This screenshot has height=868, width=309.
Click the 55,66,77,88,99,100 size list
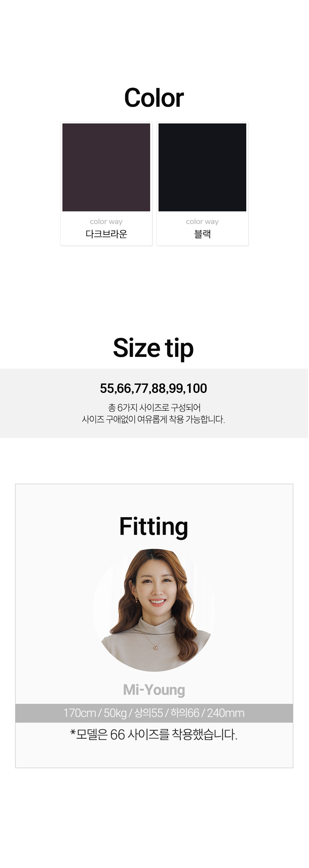[x=154, y=388]
